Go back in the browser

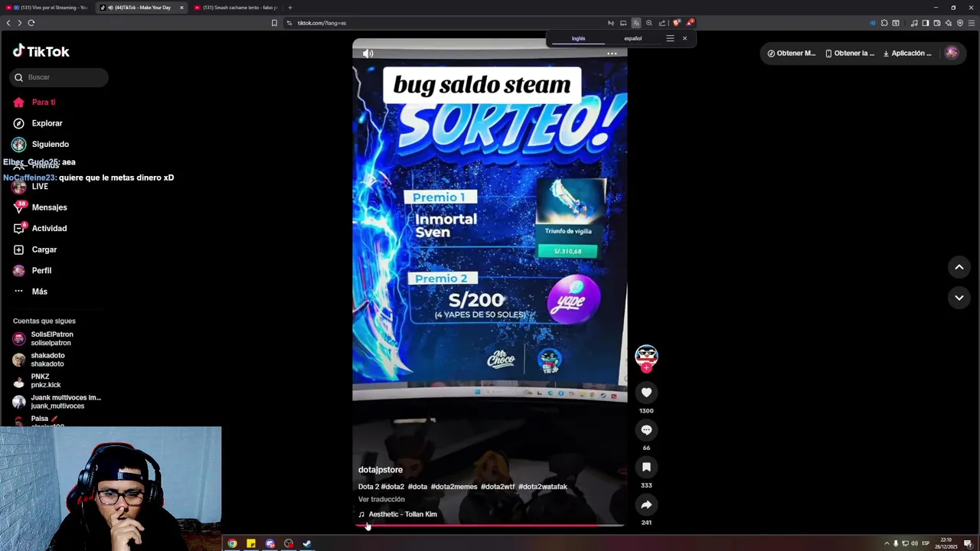pyautogui.click(x=8, y=23)
